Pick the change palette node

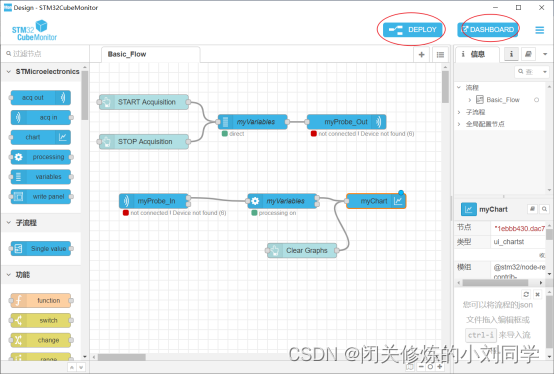pyautogui.click(x=40, y=340)
